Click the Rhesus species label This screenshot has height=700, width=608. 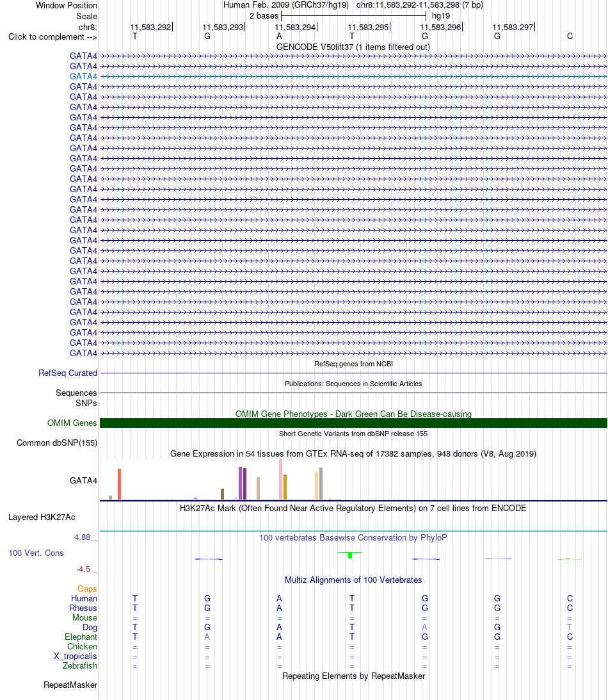(83, 608)
